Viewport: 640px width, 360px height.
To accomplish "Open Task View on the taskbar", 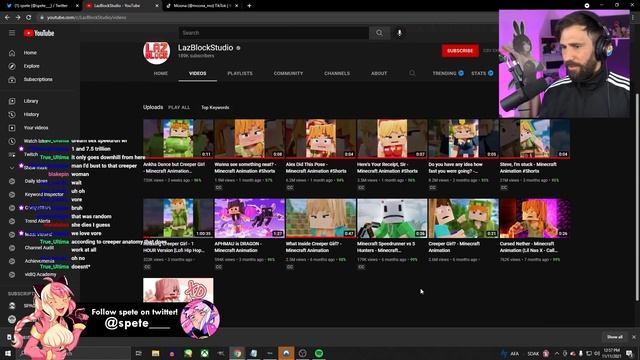I will (139, 353).
